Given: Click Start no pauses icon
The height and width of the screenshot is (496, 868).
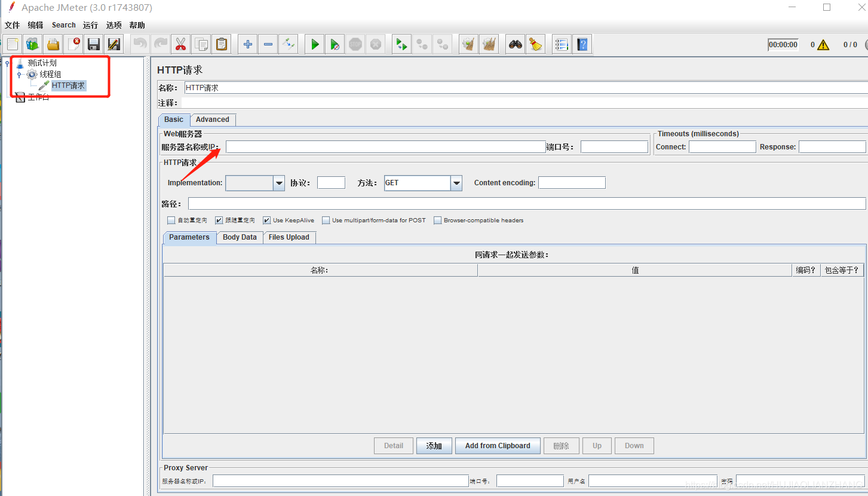Looking at the screenshot, I should tap(335, 44).
